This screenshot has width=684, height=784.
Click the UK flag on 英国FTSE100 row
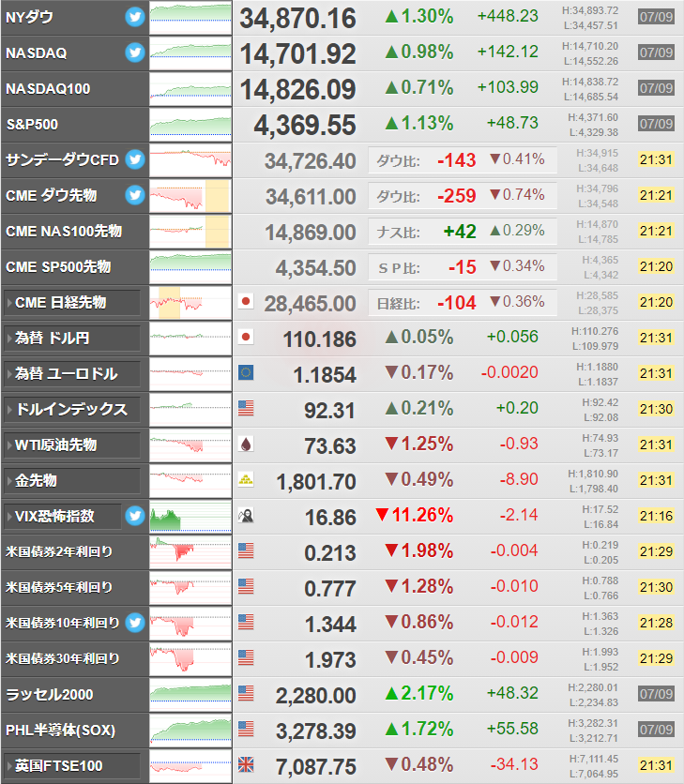click(x=246, y=765)
